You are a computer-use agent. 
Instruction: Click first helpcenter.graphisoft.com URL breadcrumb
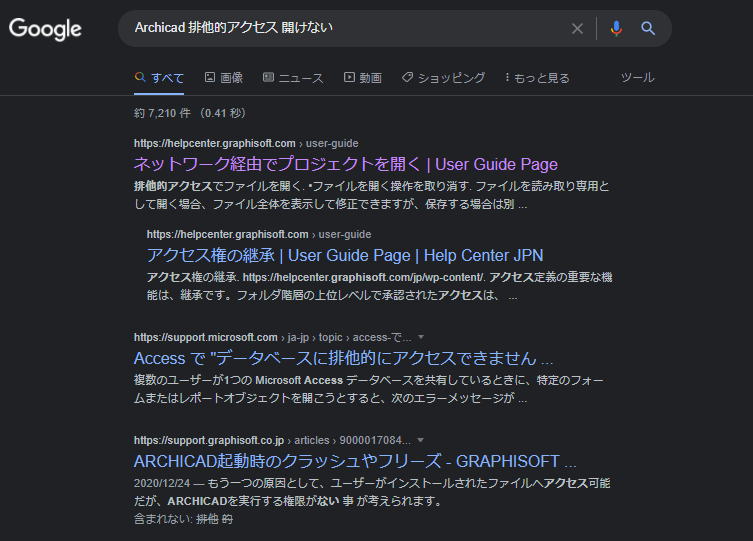click(246, 143)
